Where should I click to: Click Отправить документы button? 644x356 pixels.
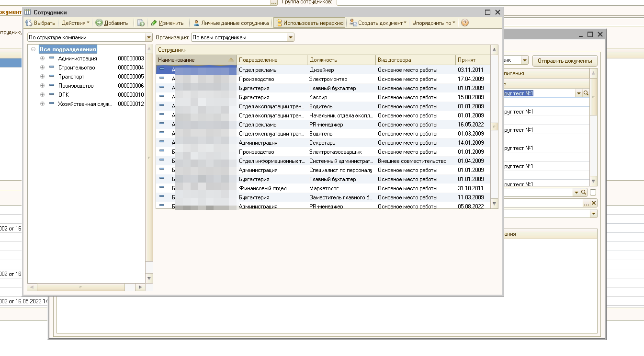point(565,61)
